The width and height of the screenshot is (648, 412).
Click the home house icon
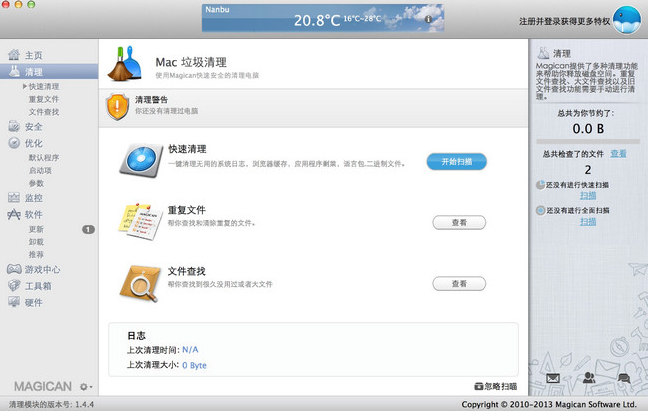pos(14,55)
